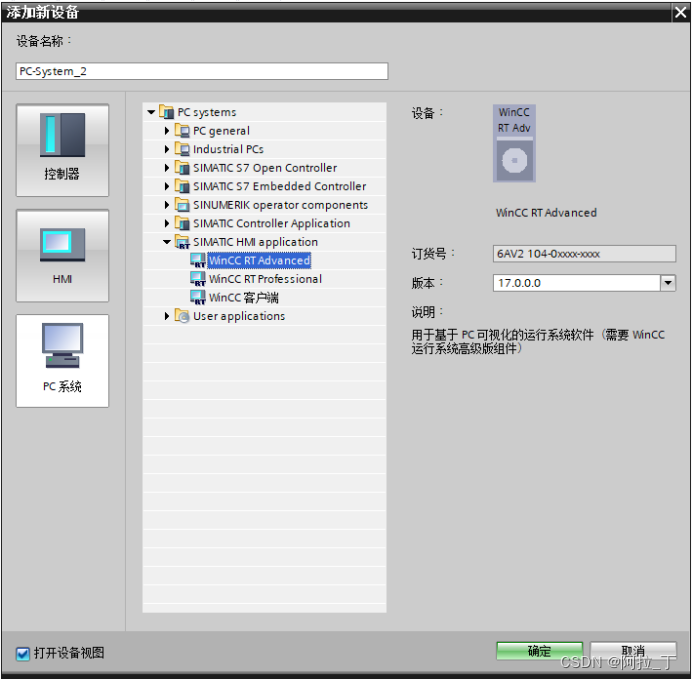Expand SIMATIC Controller Application folder
The height and width of the screenshot is (680, 692).
point(167,223)
